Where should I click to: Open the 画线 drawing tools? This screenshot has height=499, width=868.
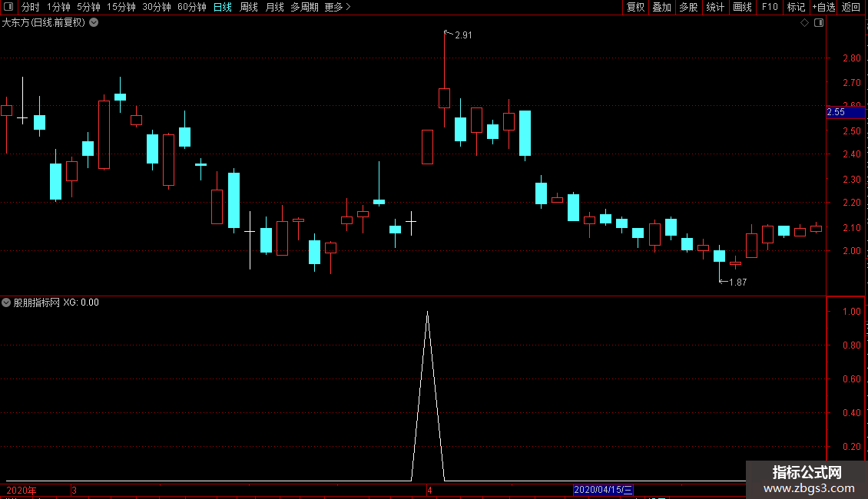742,7
